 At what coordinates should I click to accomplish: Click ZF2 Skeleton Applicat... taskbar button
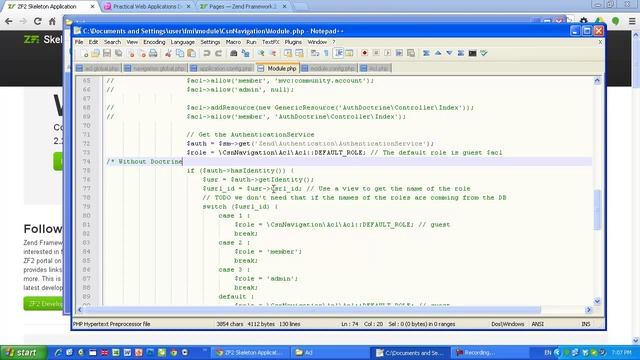tap(251, 352)
